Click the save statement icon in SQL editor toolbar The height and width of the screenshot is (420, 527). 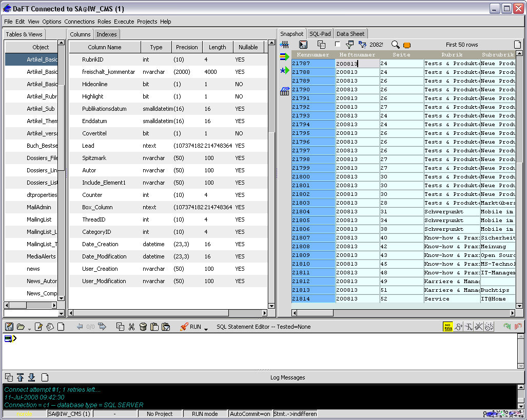click(9, 327)
